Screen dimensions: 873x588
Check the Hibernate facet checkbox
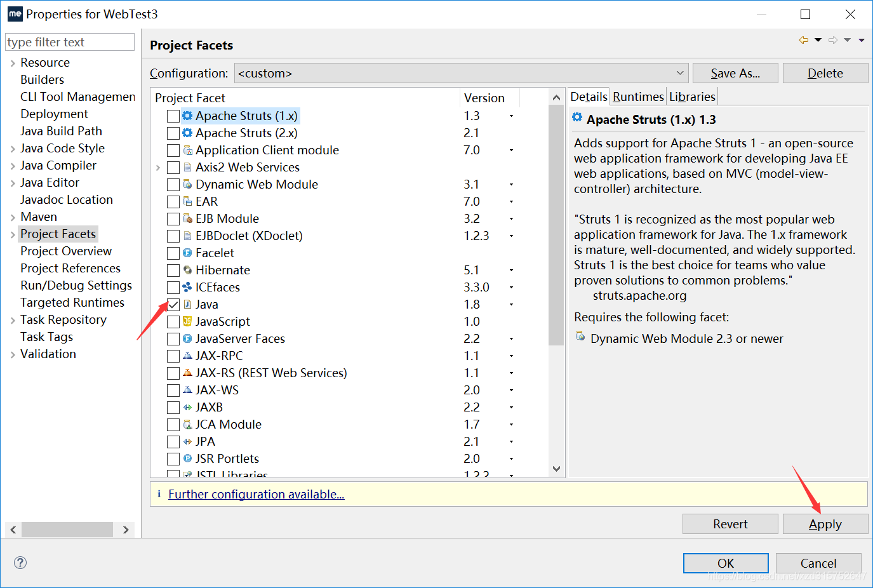(173, 271)
